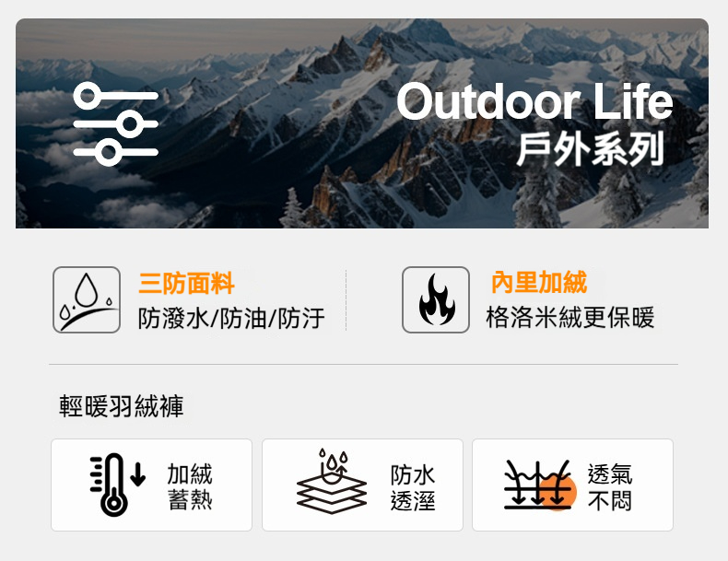
Task: Open the 加絨蓄熱 feature card
Action: (151, 485)
